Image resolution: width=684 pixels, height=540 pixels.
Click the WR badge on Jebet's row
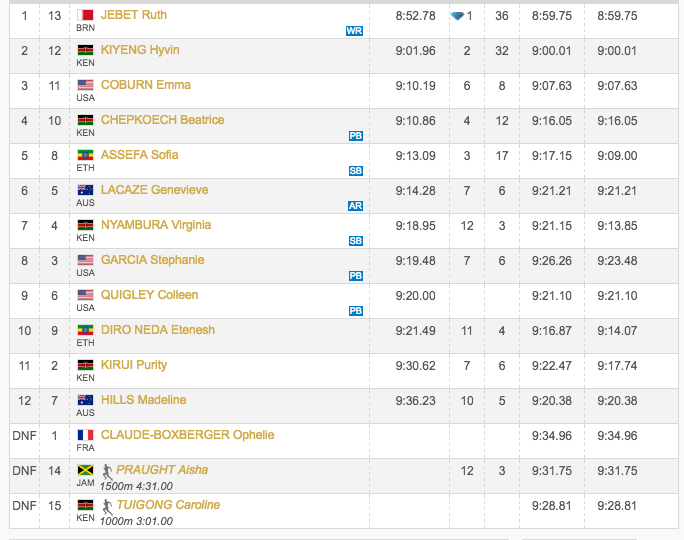[x=354, y=31]
